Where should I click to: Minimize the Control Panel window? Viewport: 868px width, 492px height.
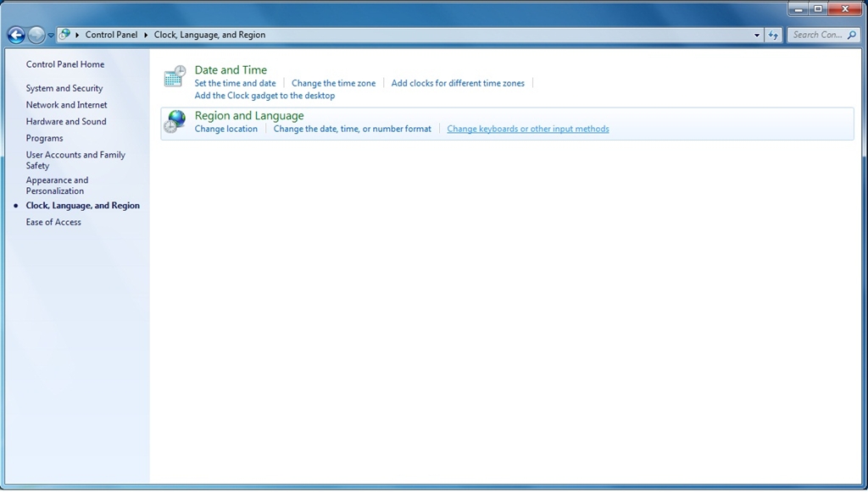798,8
